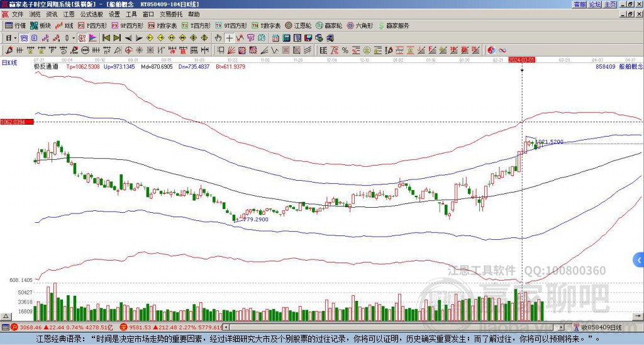Open the P四方形 tool
This screenshot has width=644, height=345.
(x=92, y=25)
